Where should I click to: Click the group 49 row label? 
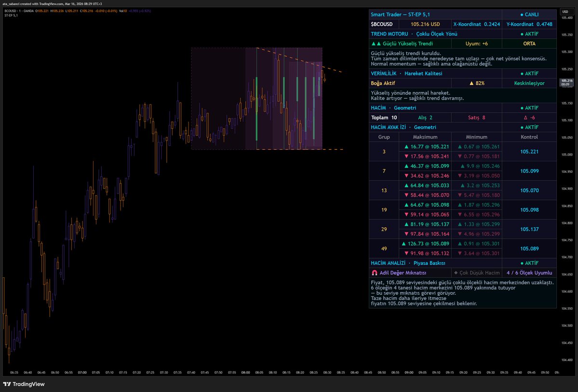384,248
